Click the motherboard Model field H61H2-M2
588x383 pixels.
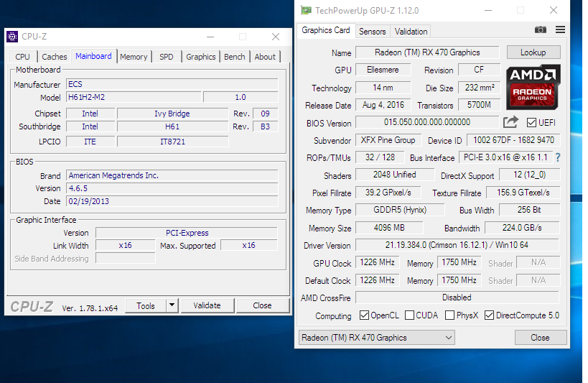tap(134, 97)
